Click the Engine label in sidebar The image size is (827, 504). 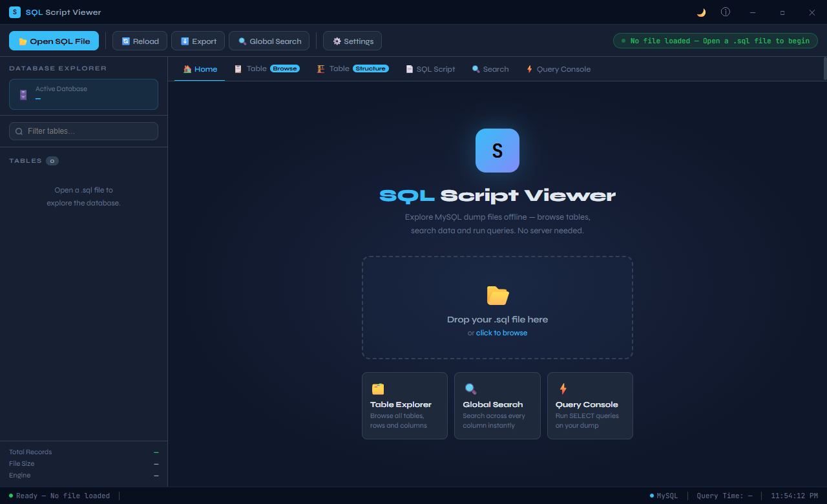coord(20,476)
